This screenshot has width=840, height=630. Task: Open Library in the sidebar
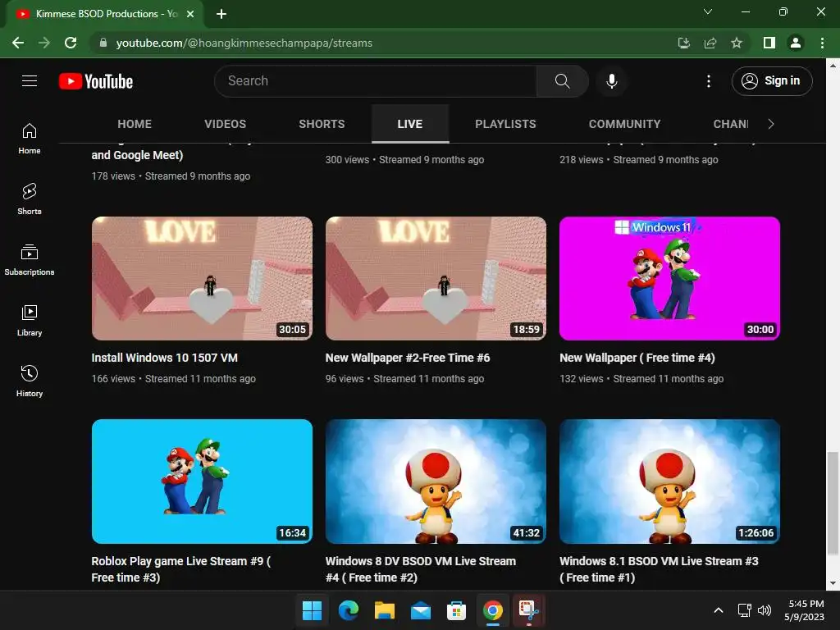tap(30, 321)
